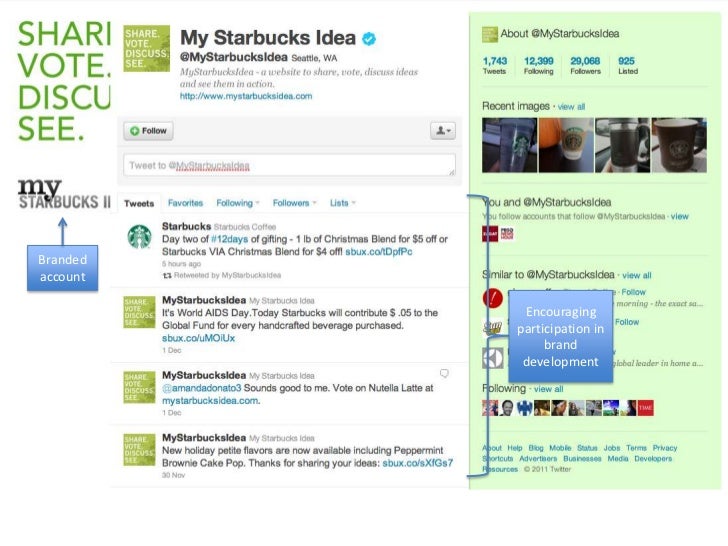Expand the Followers tab dropdown
This screenshot has height=546, width=728.
(294, 203)
